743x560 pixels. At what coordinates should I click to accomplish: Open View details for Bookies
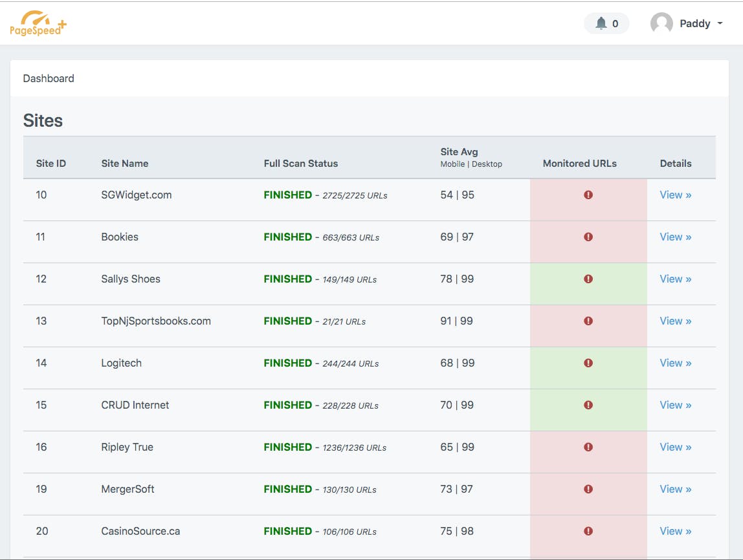[675, 237]
